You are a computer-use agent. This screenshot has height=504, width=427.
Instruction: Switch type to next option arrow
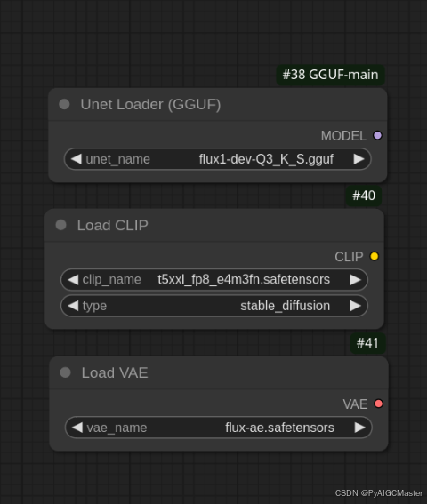[x=356, y=306]
